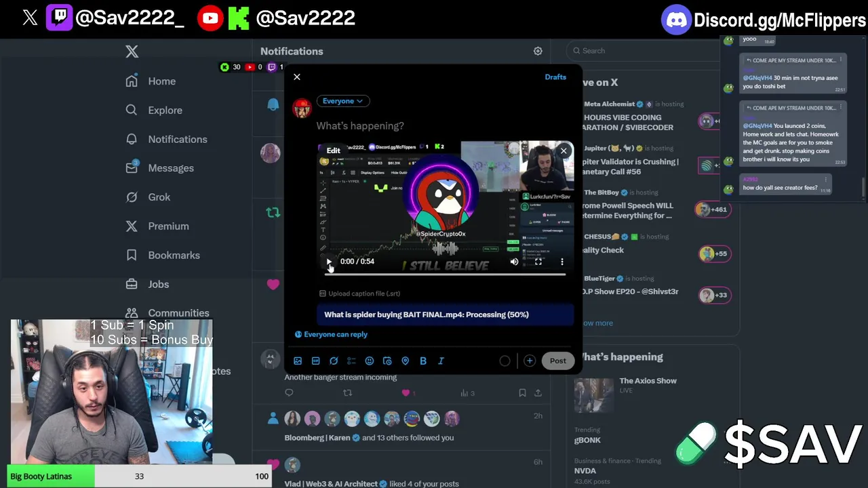Image resolution: width=868 pixels, height=488 pixels.
Task: Open Bloomberg | Karen profile link
Action: 317,438
